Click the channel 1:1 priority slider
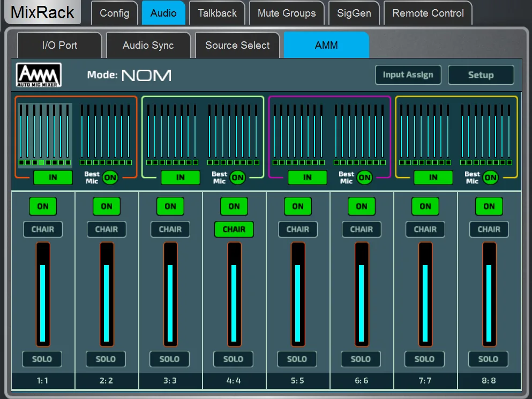The height and width of the screenshot is (399, 532). pyautogui.click(x=43, y=294)
